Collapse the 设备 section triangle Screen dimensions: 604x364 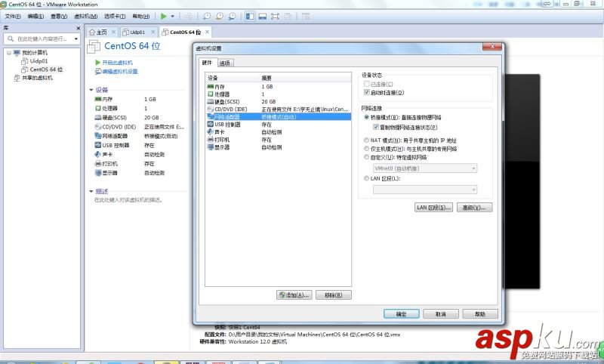pos(91,90)
